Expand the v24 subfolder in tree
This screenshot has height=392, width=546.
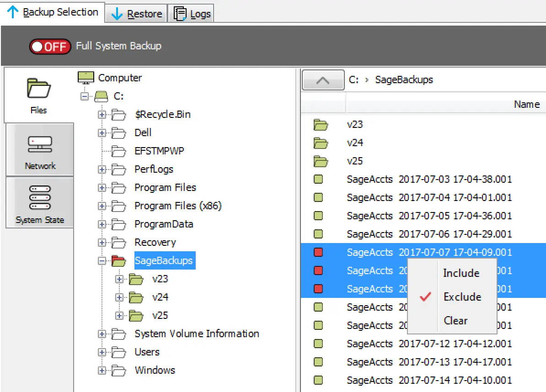pyautogui.click(x=119, y=297)
